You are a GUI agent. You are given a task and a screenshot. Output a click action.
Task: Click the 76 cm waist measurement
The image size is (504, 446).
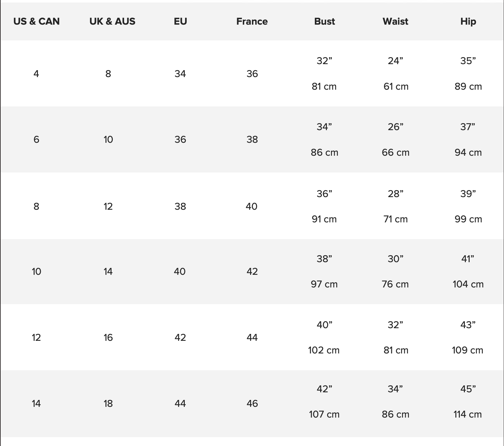(x=395, y=284)
